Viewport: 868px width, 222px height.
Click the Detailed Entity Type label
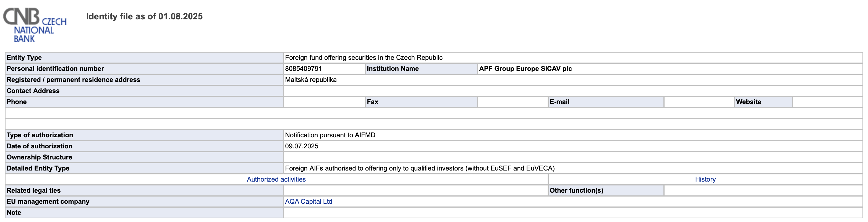click(38, 168)
